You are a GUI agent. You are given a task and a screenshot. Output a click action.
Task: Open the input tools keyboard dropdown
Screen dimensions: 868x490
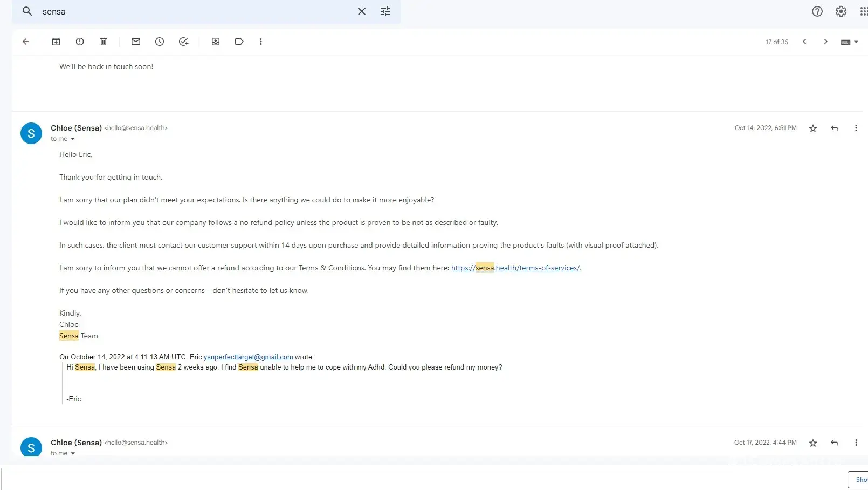[849, 42]
